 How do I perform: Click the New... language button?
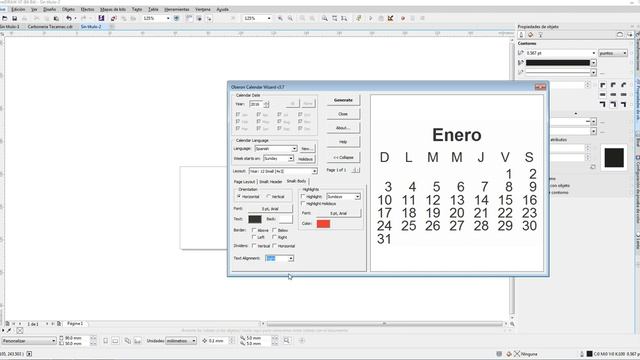pyautogui.click(x=307, y=149)
